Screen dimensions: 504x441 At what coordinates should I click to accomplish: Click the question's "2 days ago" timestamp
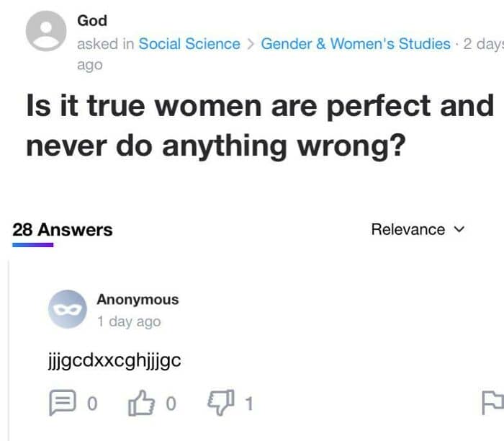coord(482,44)
